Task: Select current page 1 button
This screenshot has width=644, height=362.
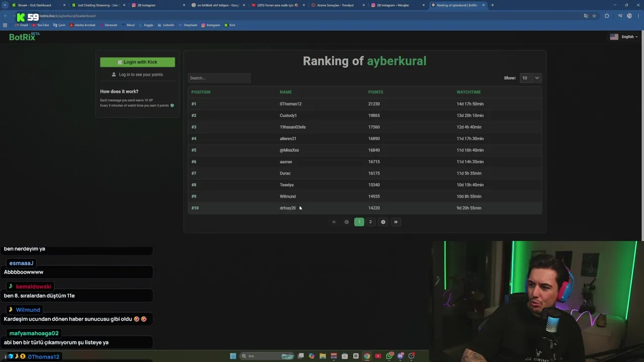Action: pyautogui.click(x=359, y=222)
